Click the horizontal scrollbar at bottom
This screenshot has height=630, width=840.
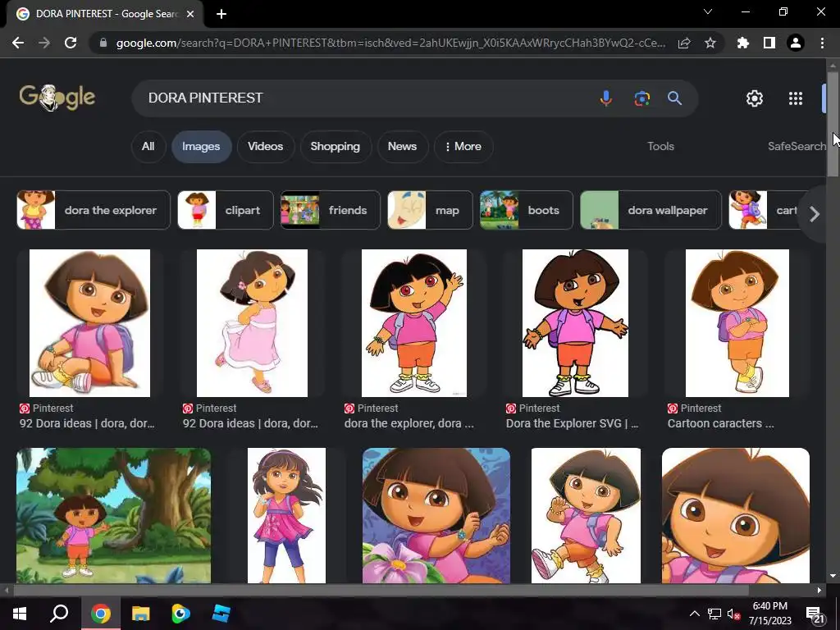click(381, 591)
